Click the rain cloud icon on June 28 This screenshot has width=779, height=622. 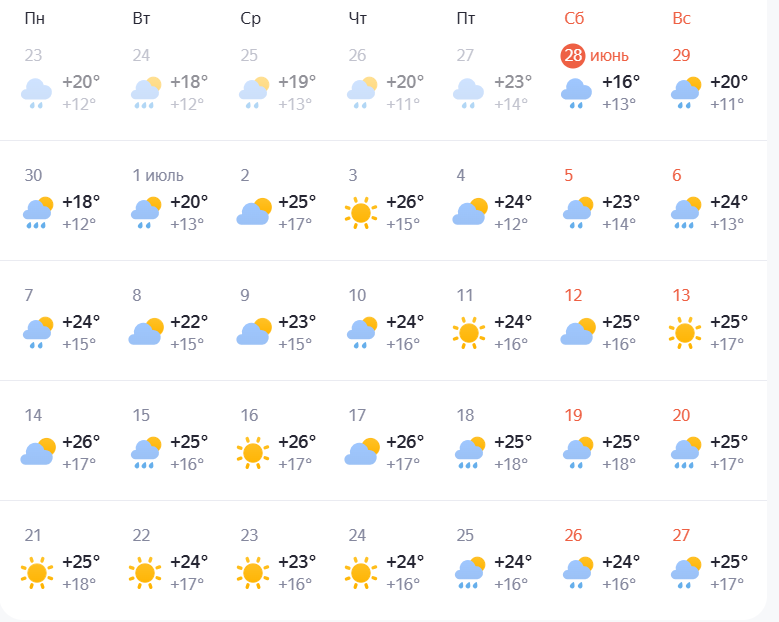pos(577,92)
